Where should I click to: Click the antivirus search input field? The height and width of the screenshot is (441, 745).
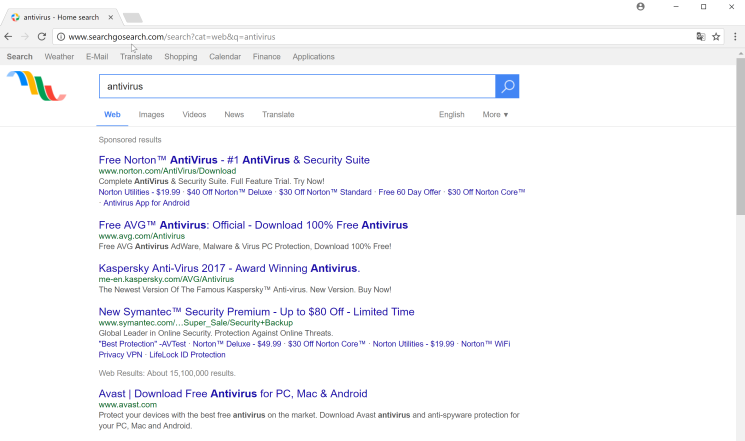[x=297, y=87]
